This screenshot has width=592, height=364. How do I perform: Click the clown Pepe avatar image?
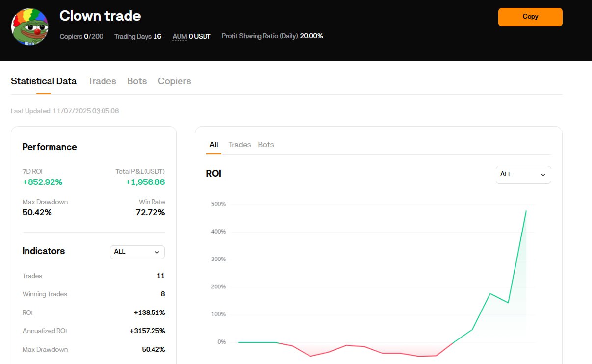pos(29,26)
